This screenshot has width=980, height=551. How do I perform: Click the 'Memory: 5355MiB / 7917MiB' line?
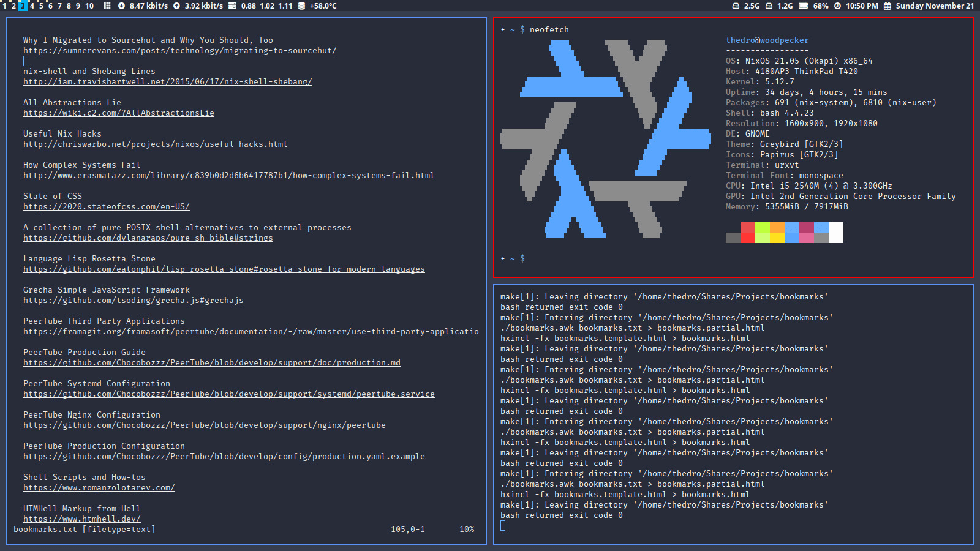click(787, 207)
